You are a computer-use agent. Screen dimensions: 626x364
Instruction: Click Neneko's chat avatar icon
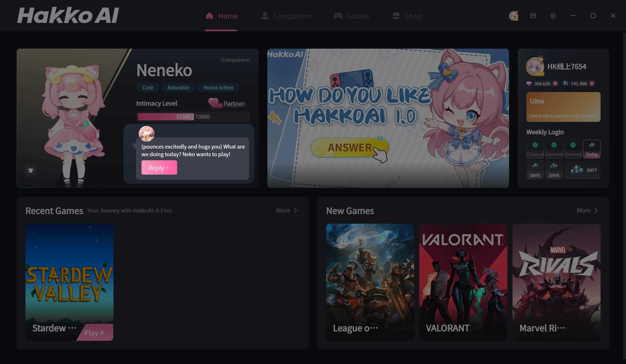pos(146,134)
